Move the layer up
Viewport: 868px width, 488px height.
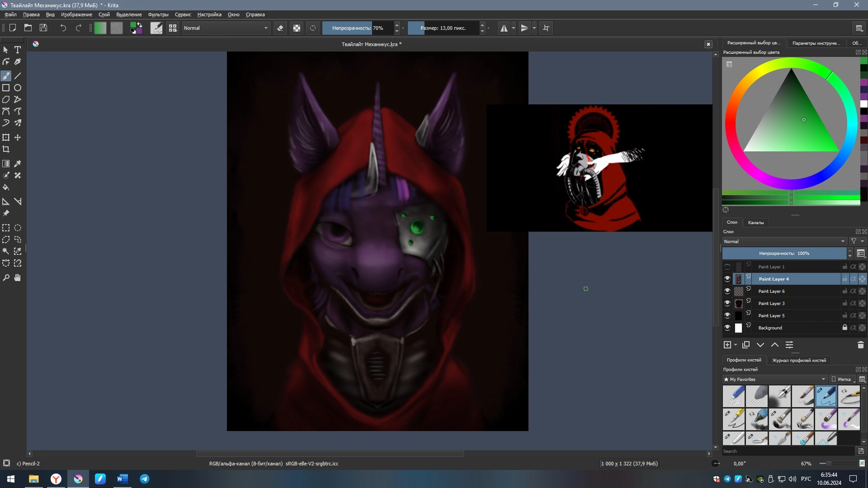point(775,345)
